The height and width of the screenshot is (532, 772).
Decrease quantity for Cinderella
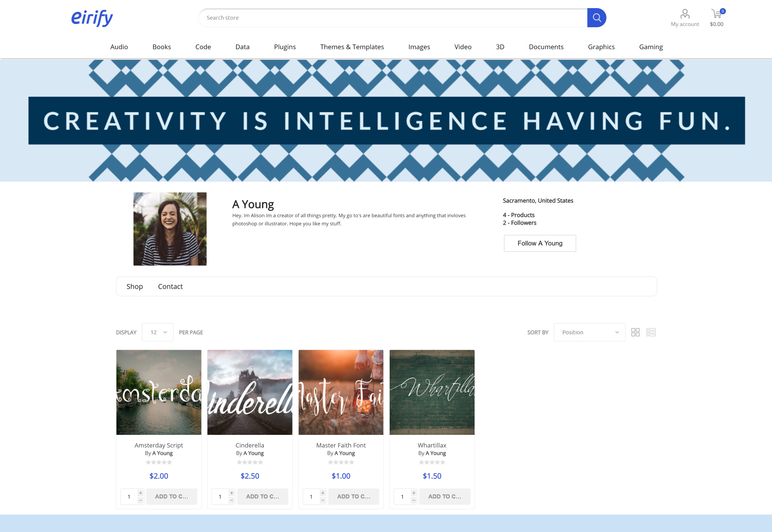tap(232, 500)
